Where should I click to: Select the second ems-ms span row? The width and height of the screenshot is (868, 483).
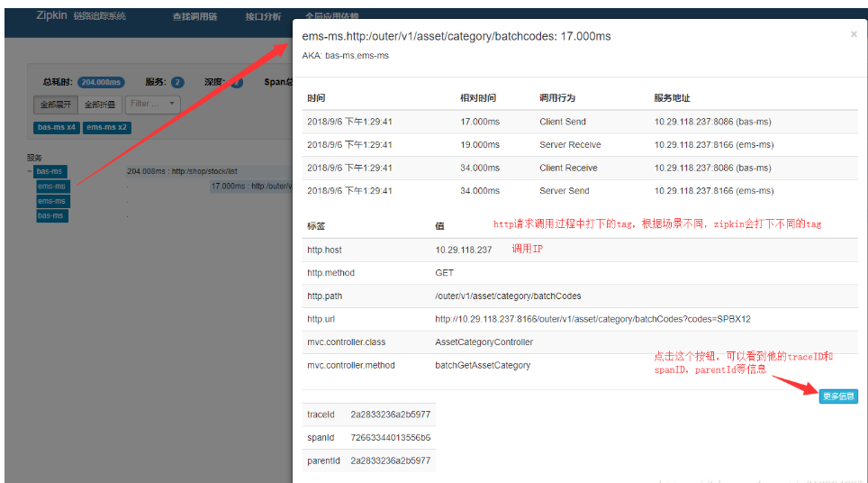coord(52,201)
